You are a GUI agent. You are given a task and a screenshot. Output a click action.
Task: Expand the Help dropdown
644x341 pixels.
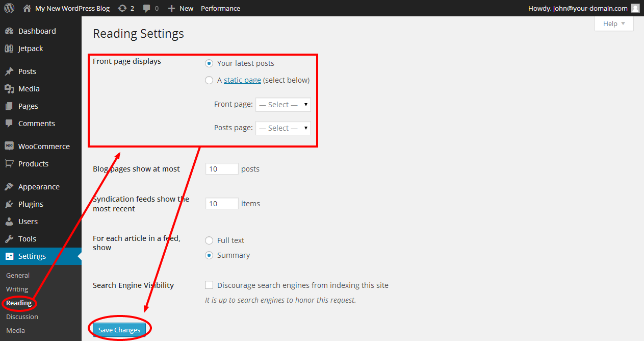pyautogui.click(x=613, y=23)
